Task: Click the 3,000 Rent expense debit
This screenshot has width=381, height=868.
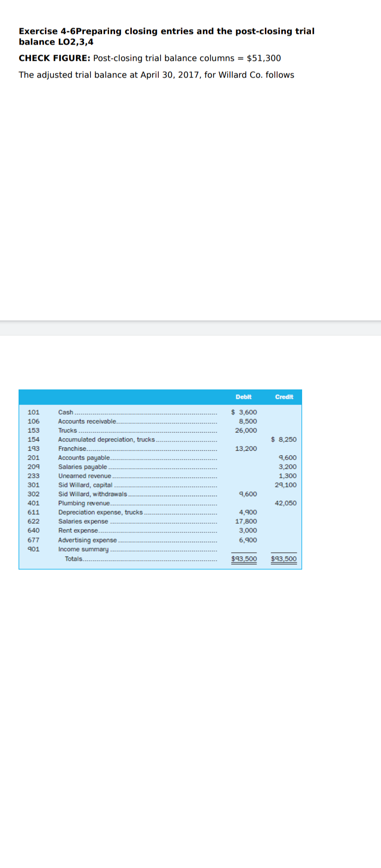Action: pyautogui.click(x=248, y=531)
